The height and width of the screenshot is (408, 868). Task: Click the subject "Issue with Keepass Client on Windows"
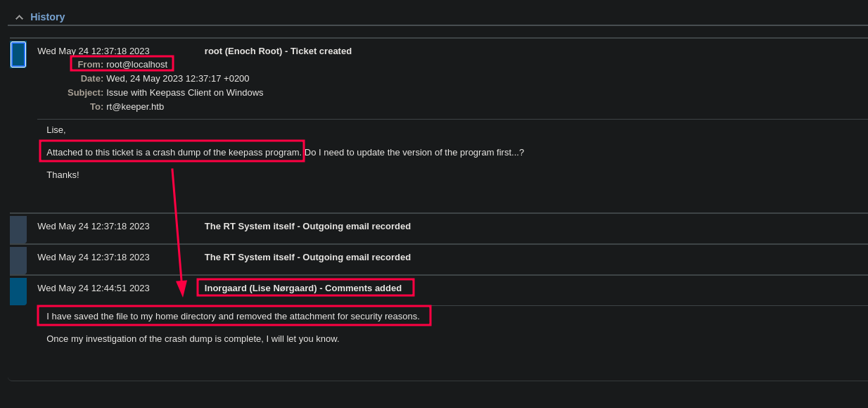coord(185,93)
